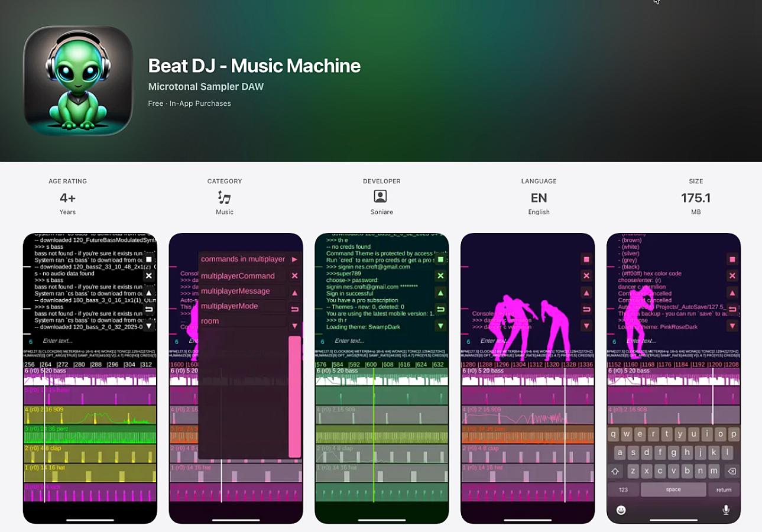Open the pink dancers fourth screenshot thumbnail
Screen dimensions: 762x532
(x=527, y=378)
